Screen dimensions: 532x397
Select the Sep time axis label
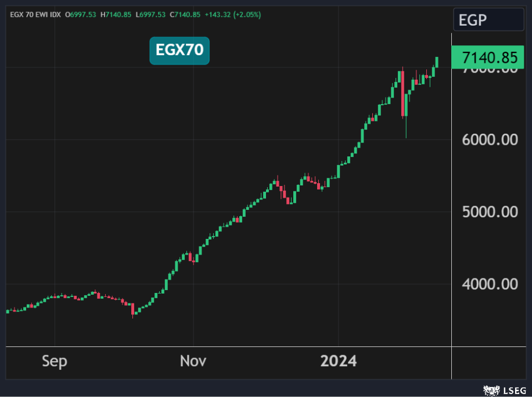[55, 361]
